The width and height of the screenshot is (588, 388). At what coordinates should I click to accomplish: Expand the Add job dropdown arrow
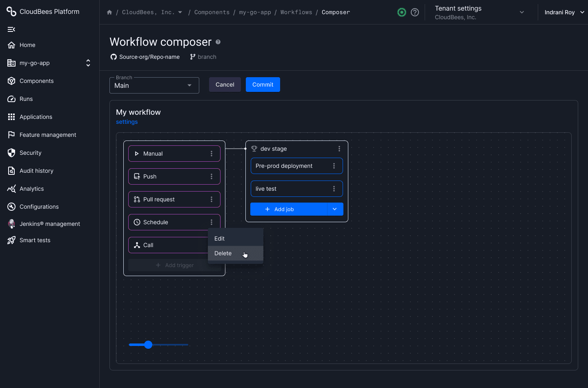(x=335, y=209)
